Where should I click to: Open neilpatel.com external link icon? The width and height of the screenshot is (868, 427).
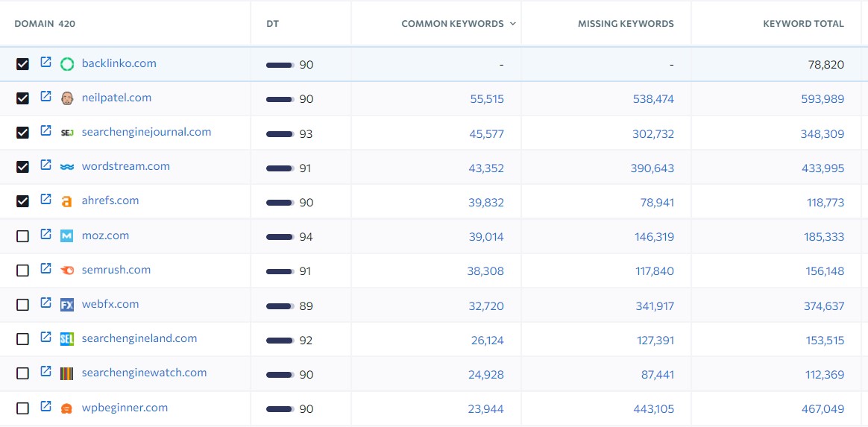coord(46,96)
